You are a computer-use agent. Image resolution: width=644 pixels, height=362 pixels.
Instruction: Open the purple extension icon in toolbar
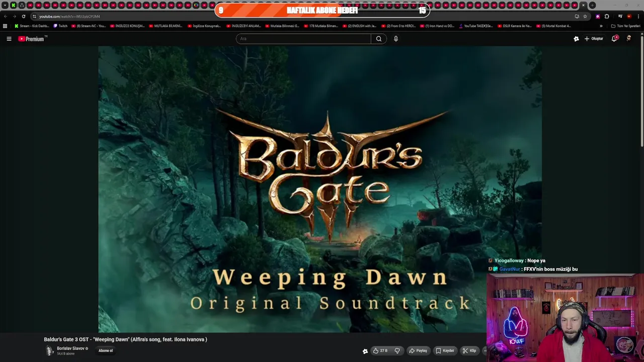pyautogui.click(x=598, y=16)
